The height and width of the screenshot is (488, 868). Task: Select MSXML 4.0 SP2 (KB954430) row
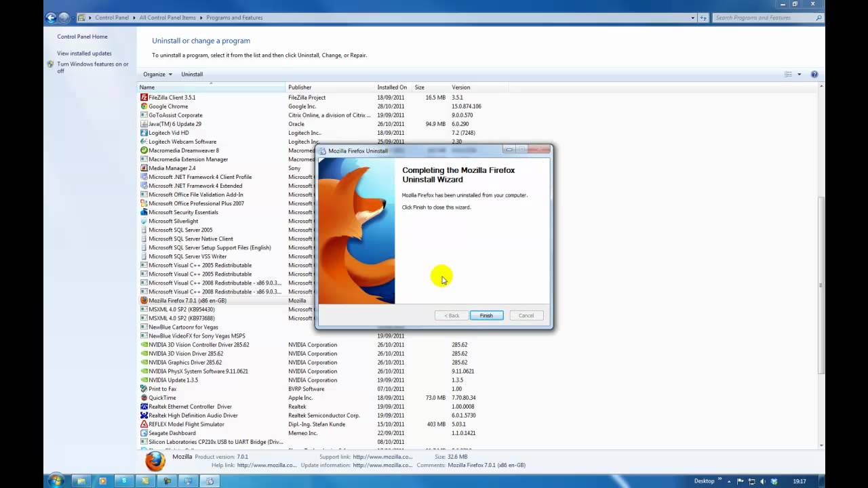tap(181, 310)
